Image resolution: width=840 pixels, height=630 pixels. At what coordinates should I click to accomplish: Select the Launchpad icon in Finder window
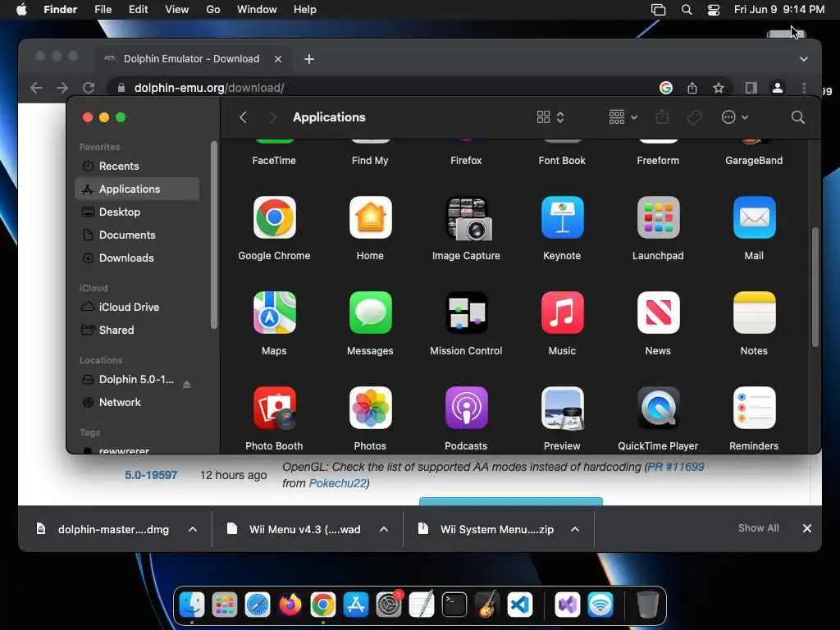click(x=658, y=217)
